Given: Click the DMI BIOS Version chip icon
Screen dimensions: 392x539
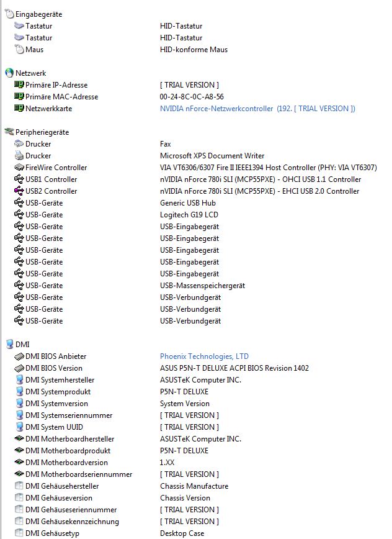Looking at the screenshot, I should (x=19, y=368).
